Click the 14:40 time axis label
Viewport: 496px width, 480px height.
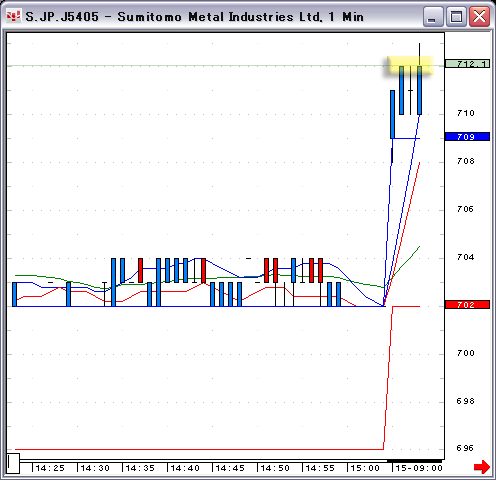[185, 468]
